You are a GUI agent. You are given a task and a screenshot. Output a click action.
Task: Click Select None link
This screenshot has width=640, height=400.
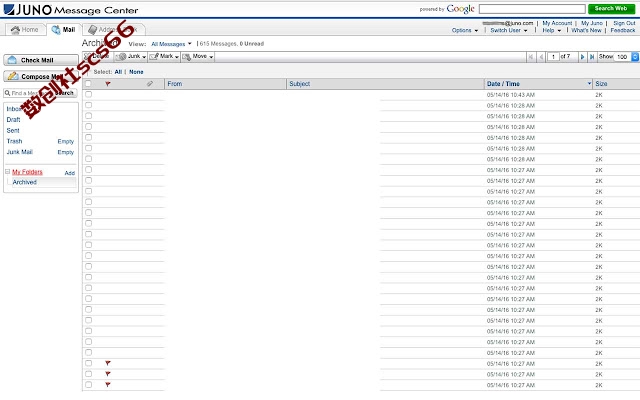136,72
